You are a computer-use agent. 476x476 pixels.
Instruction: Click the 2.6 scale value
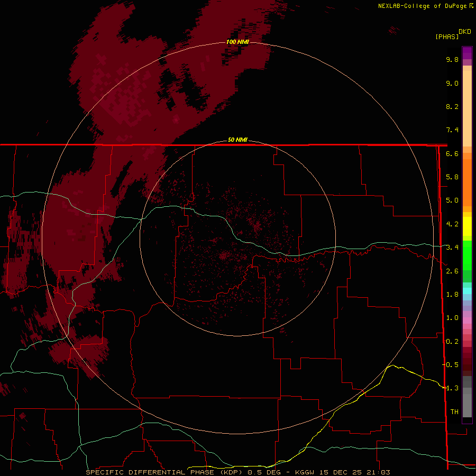point(452,271)
